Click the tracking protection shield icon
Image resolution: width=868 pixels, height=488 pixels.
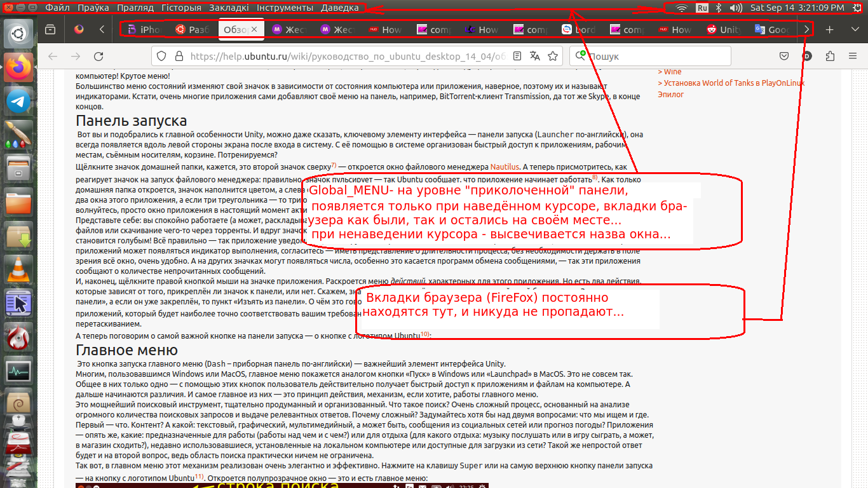pos(161,56)
